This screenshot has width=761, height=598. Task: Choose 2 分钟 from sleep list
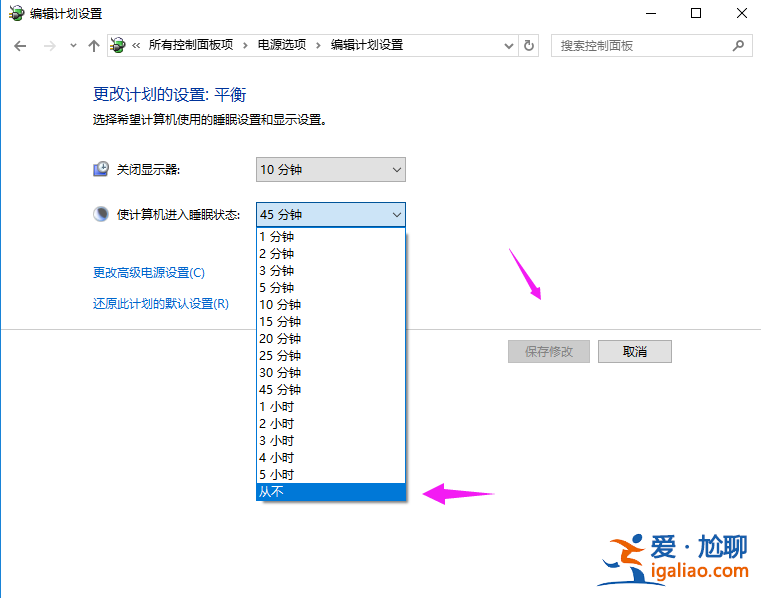[x=331, y=253]
